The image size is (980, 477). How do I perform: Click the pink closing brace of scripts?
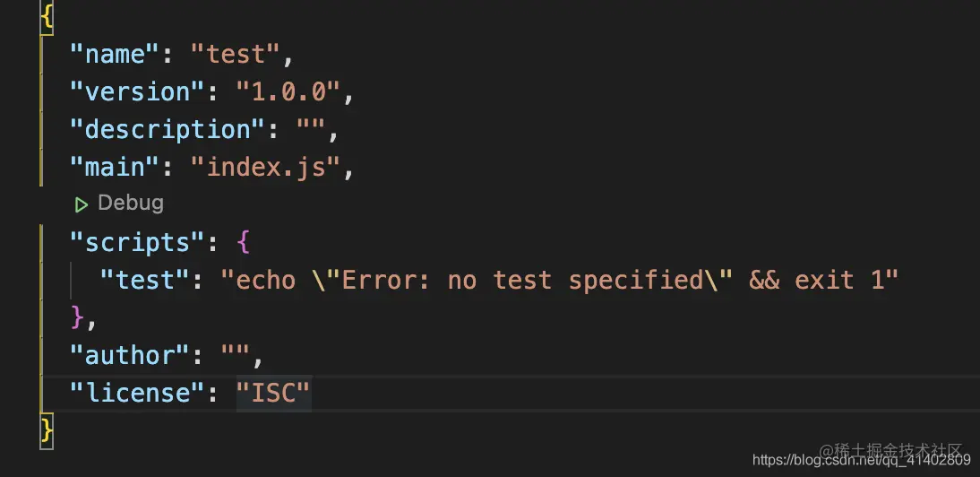(78, 317)
